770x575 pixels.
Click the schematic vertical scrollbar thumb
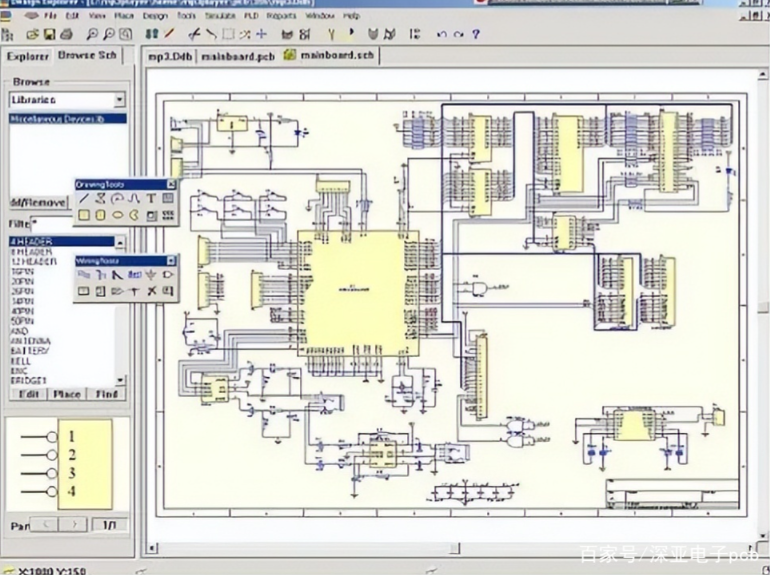pos(763,308)
